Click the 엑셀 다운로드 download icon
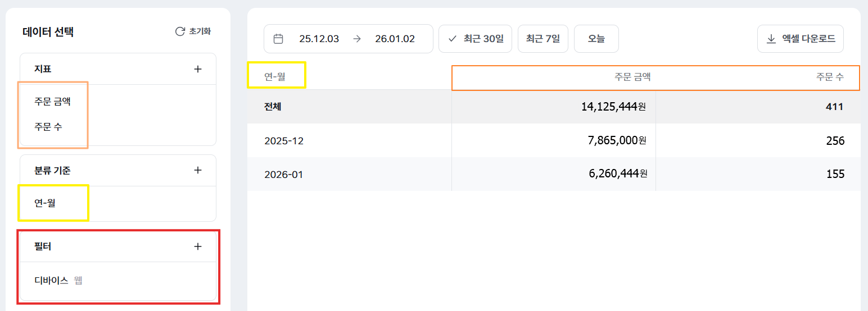This screenshot has height=311, width=868. tap(771, 39)
